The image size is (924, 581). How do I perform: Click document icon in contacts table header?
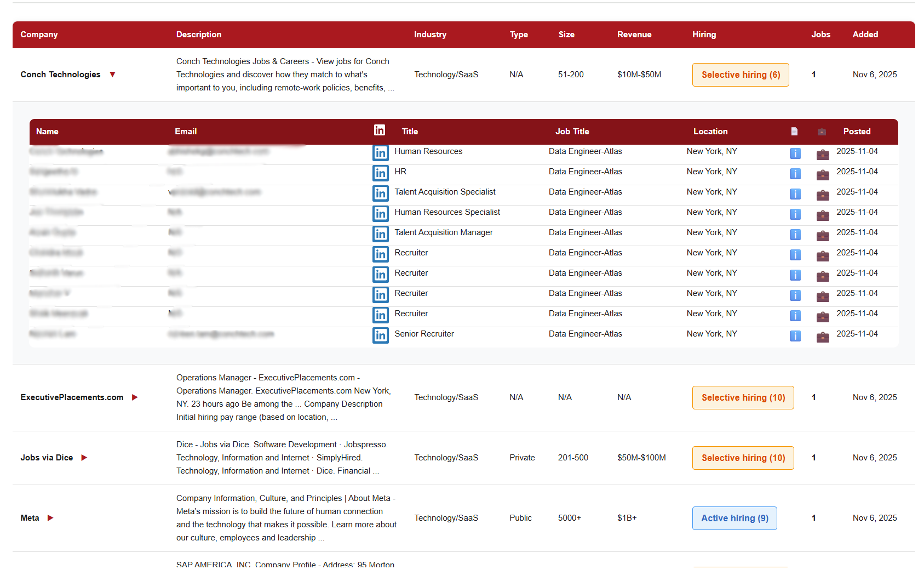pyautogui.click(x=794, y=132)
